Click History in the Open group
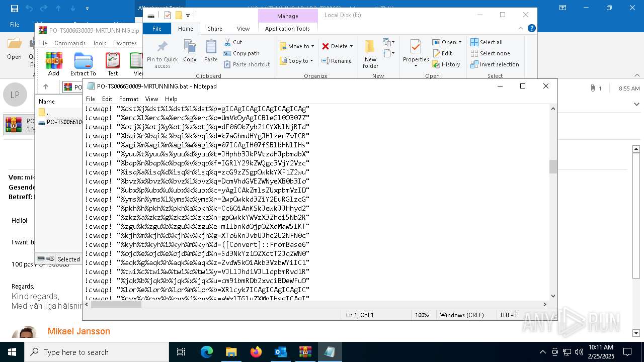 [x=446, y=64]
